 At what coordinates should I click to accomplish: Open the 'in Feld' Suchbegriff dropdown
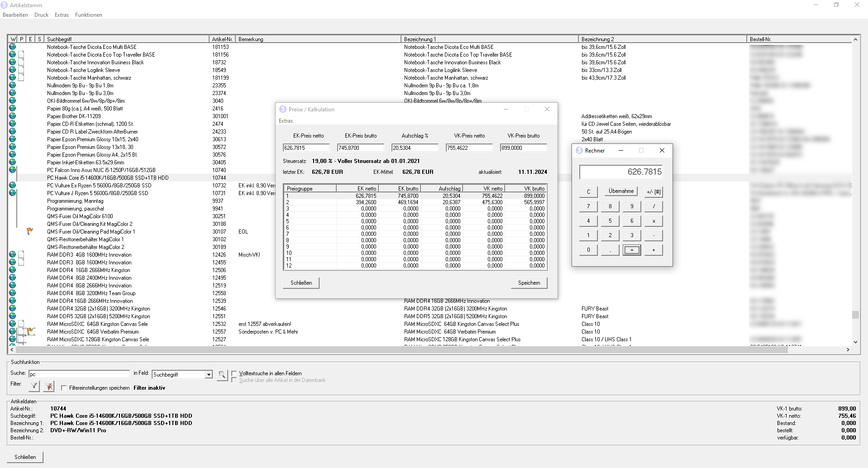click(209, 374)
